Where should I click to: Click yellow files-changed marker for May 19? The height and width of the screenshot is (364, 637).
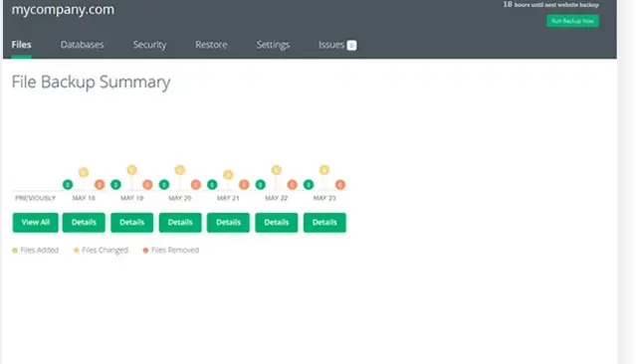131,170
